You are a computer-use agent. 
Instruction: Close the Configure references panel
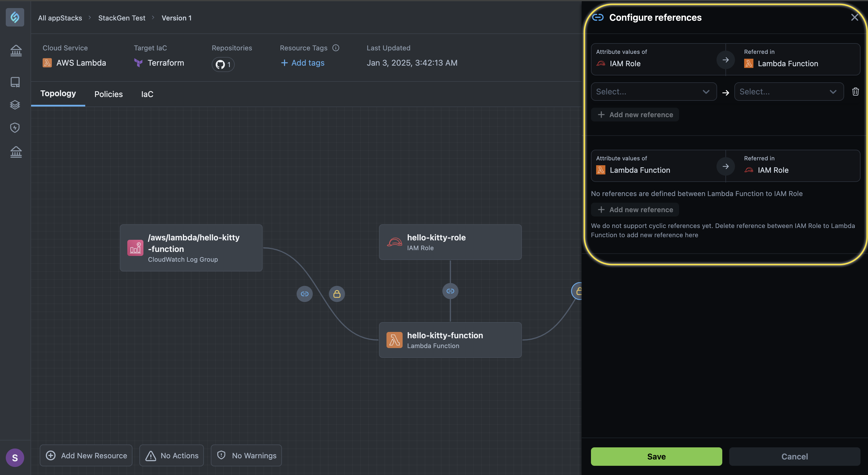(854, 17)
